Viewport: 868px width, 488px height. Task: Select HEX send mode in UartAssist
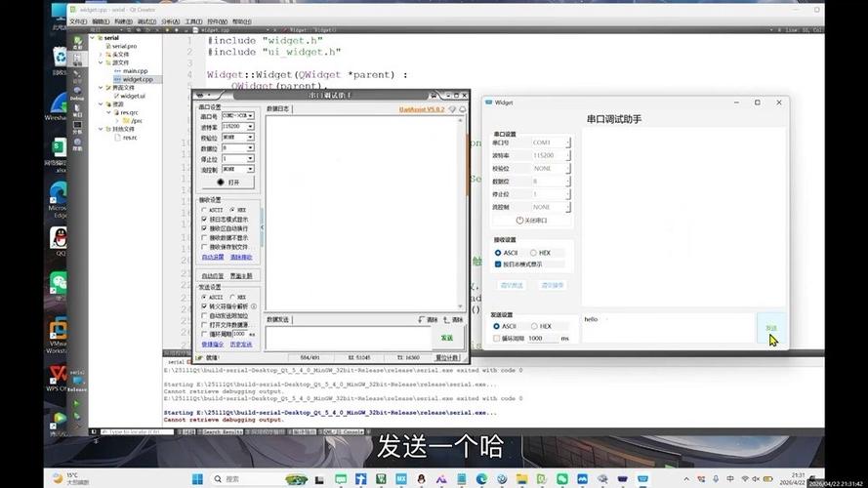tap(232, 297)
